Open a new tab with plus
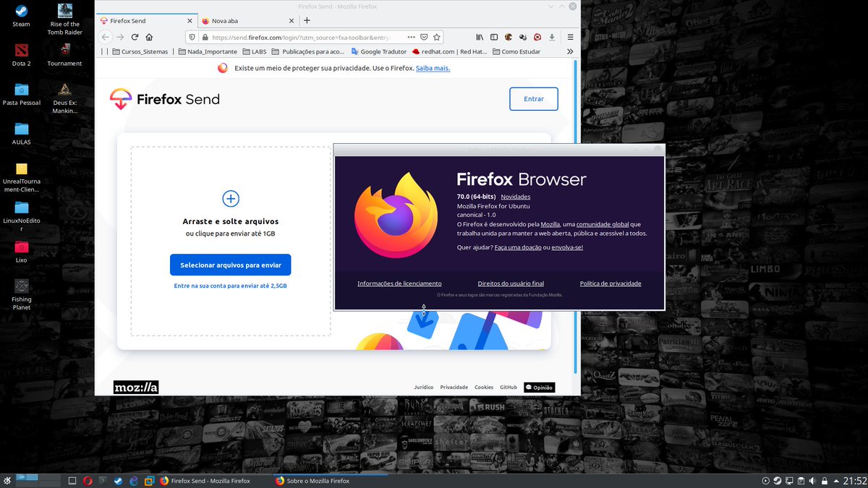Screen dimensions: 868x488 click(x=307, y=20)
